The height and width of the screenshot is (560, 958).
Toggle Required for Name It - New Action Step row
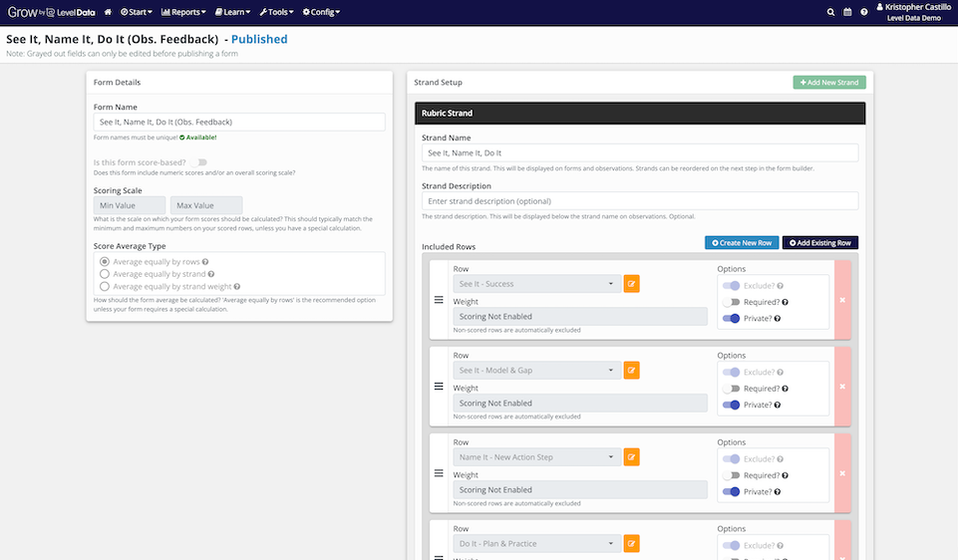(731, 475)
